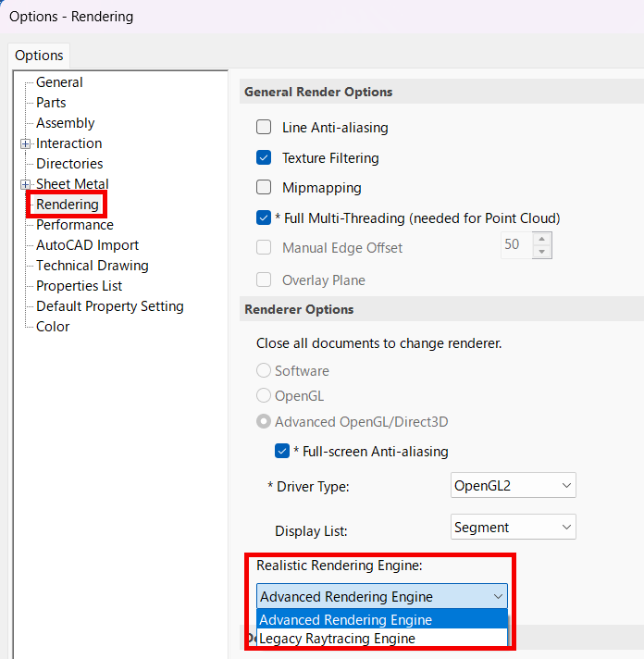Switch to the Options tab
The height and width of the screenshot is (659, 644).
coord(39,56)
